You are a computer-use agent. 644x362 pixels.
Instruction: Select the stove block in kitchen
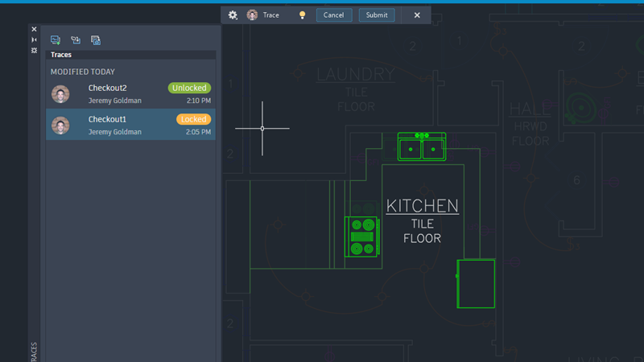click(362, 237)
